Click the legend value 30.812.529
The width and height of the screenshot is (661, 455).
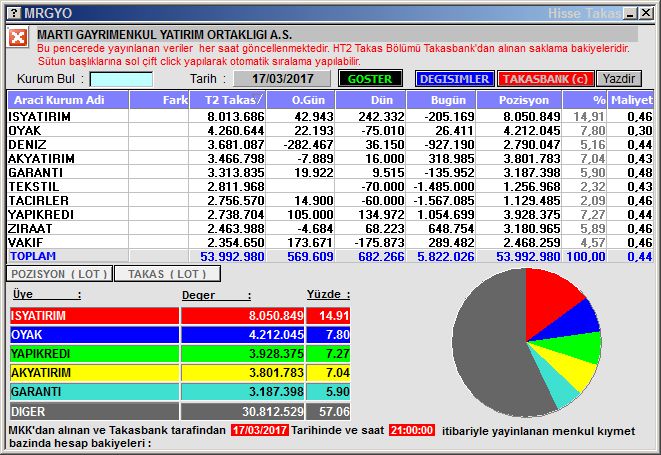[x=273, y=411]
